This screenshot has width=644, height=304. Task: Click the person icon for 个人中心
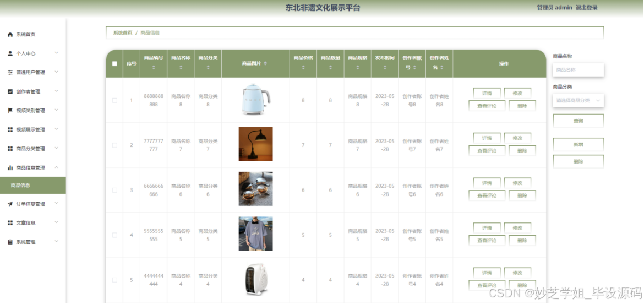[x=10, y=53]
